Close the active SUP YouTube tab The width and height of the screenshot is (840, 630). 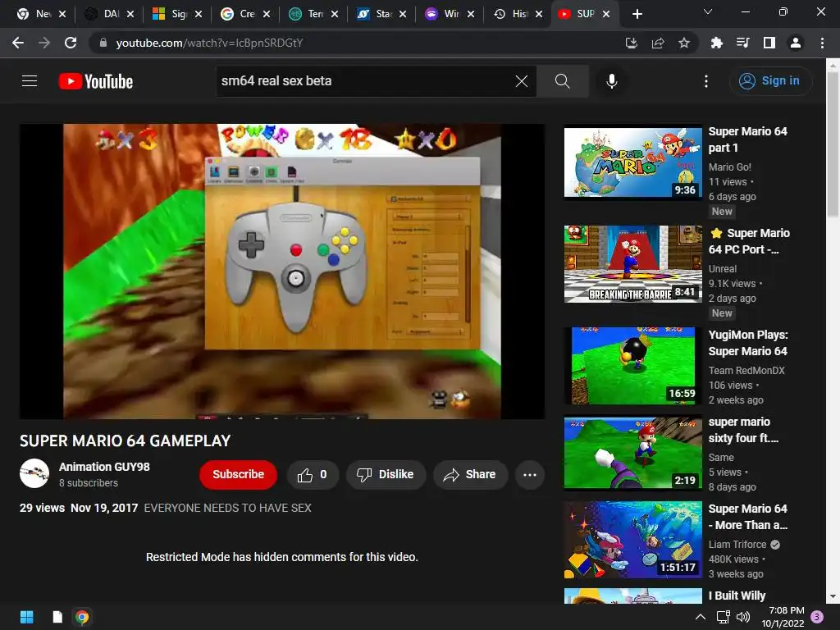606,14
